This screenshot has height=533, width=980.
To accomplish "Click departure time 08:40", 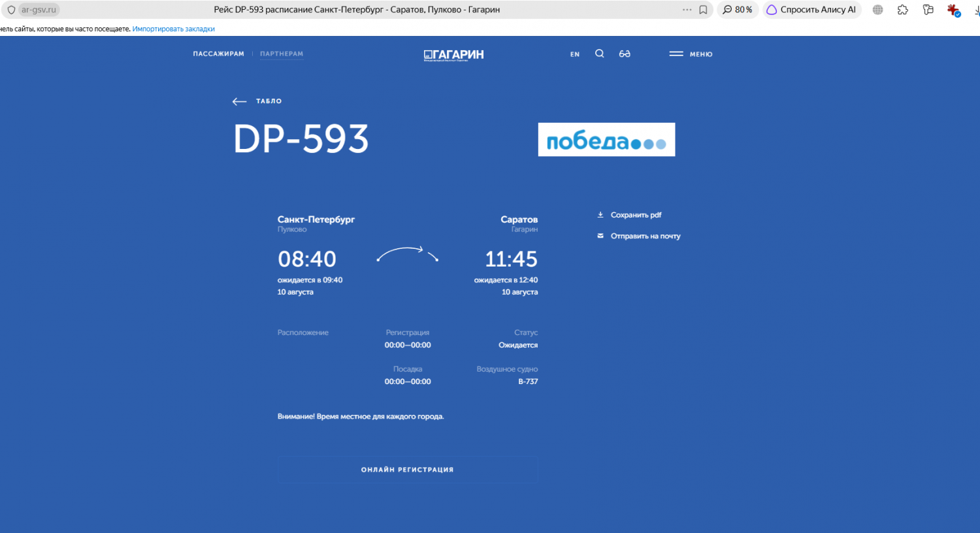I will coord(307,259).
